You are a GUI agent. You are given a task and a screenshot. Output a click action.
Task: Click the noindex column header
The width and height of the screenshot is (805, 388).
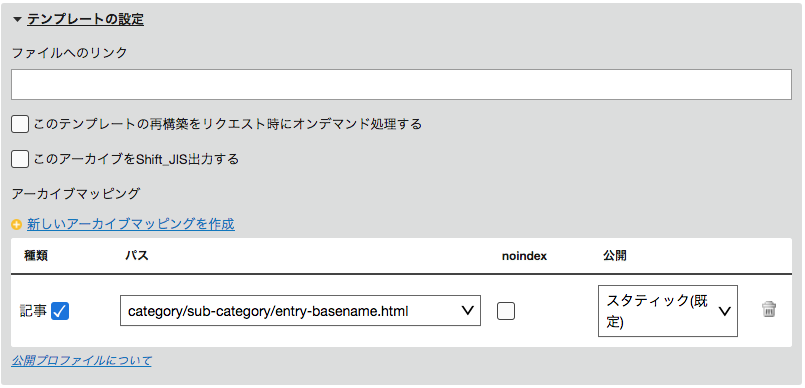[524, 257]
